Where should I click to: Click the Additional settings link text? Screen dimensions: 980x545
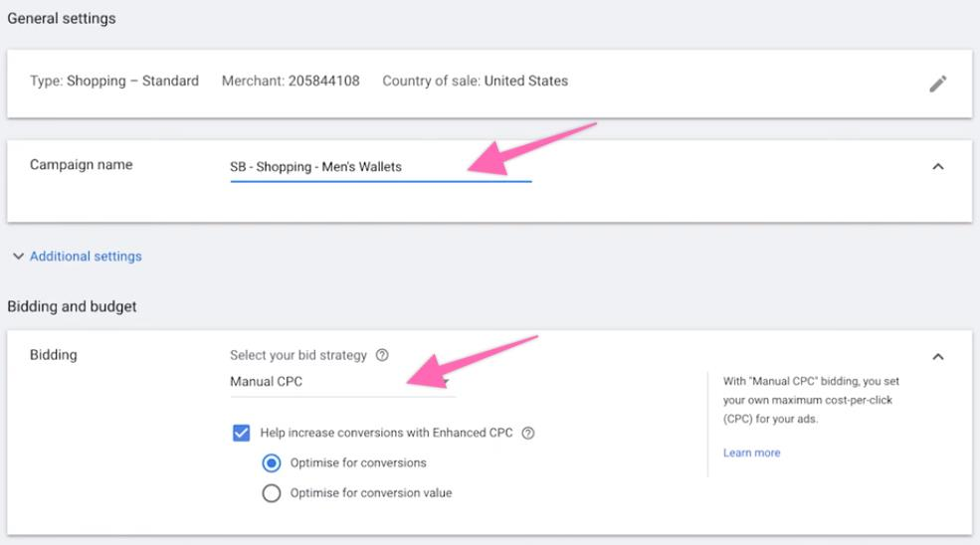pyautogui.click(x=86, y=257)
